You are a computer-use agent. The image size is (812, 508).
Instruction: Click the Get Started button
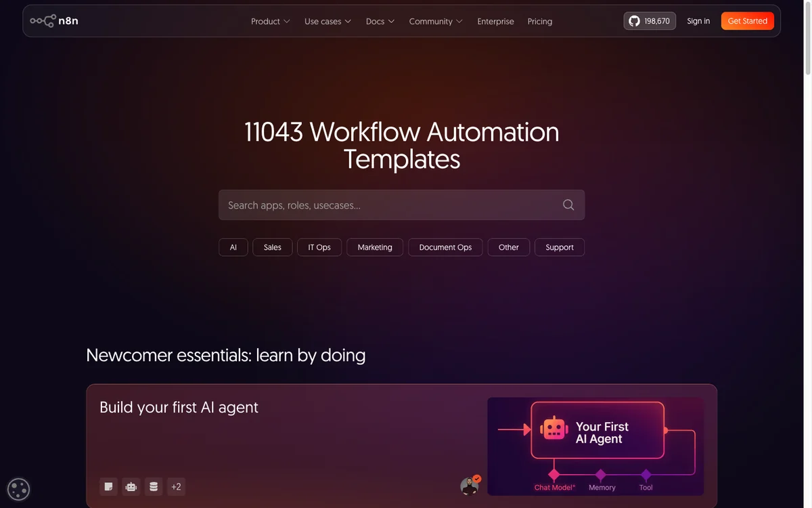pos(748,21)
